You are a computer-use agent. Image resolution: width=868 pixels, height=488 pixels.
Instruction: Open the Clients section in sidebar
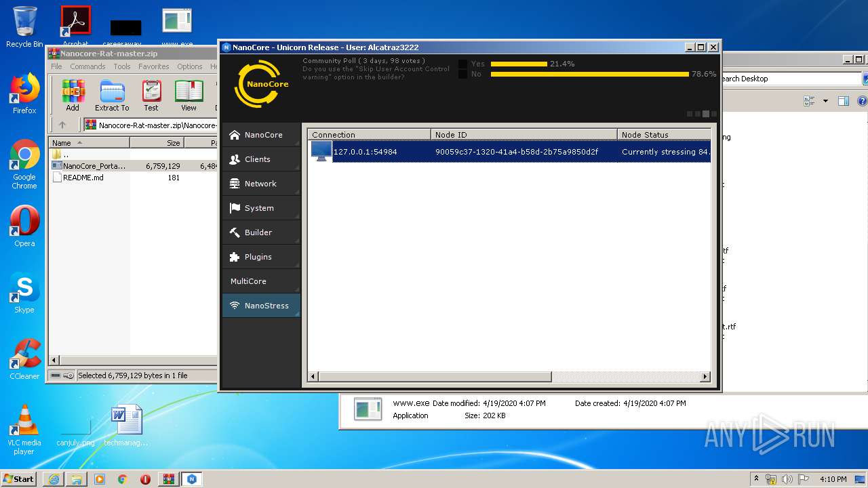coord(261,159)
